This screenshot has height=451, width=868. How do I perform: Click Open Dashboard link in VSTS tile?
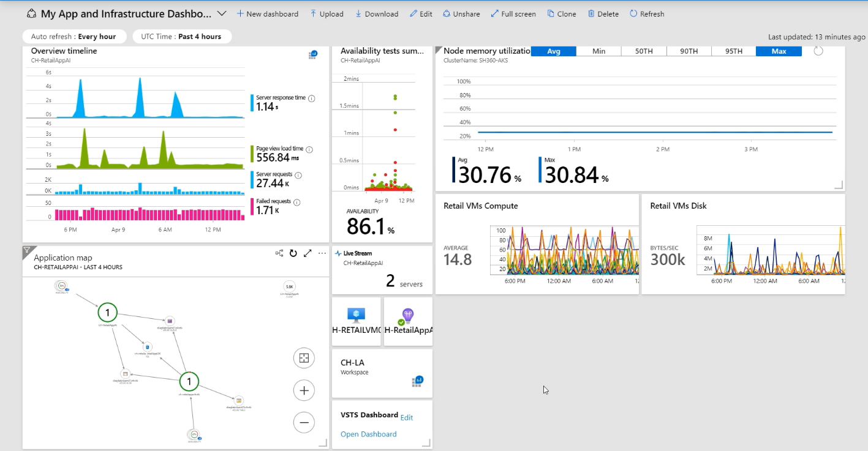368,434
